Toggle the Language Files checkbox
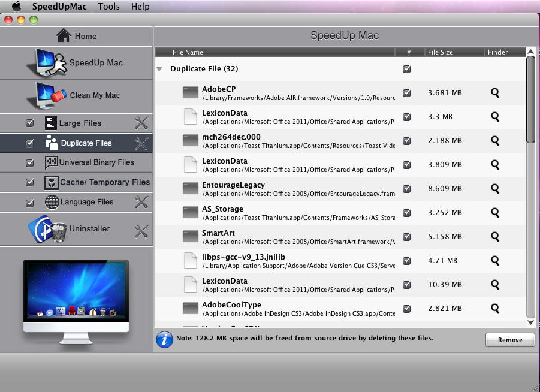 pyautogui.click(x=30, y=203)
